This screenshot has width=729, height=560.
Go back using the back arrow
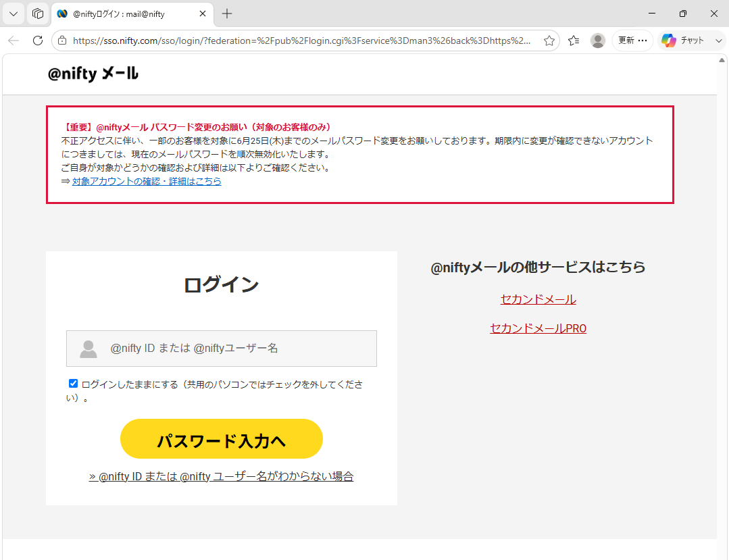pyautogui.click(x=14, y=41)
